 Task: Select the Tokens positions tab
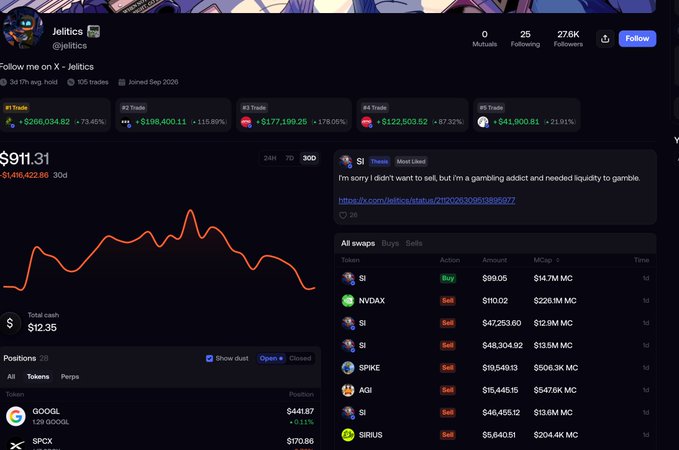coord(38,377)
